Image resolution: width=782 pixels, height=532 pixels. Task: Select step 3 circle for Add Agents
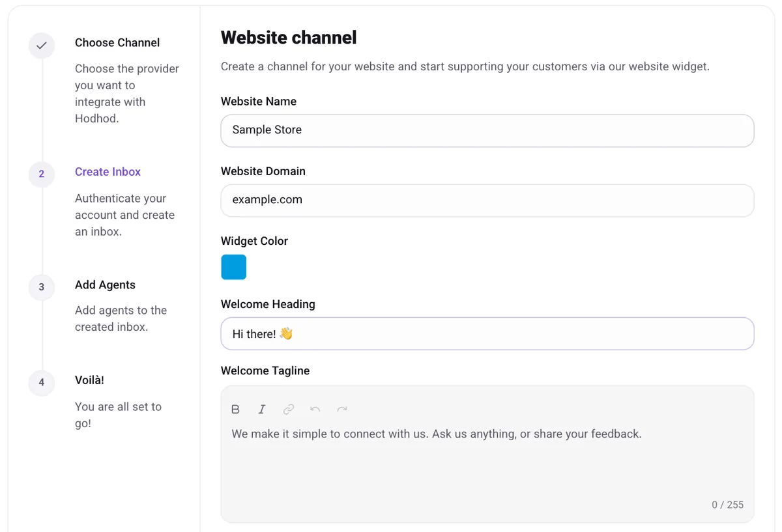pyautogui.click(x=42, y=287)
